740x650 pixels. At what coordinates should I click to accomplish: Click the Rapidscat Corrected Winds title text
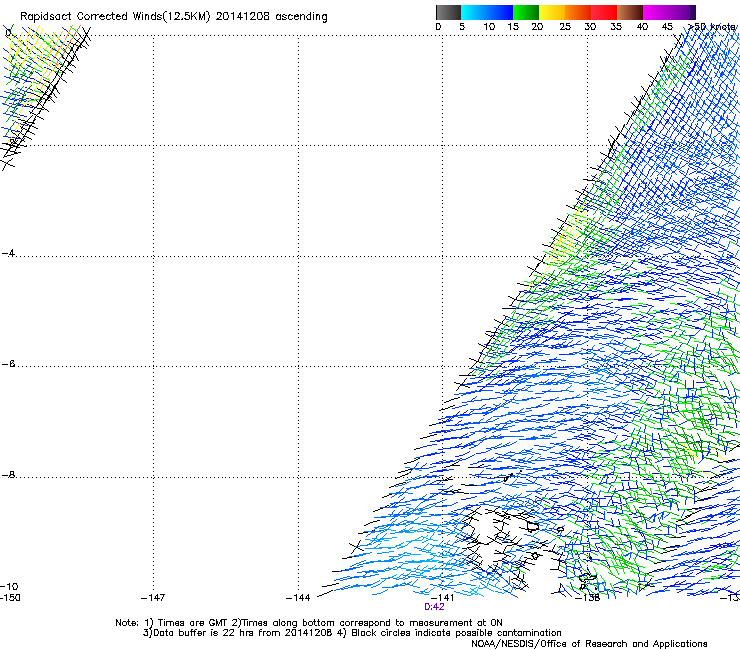click(x=174, y=17)
